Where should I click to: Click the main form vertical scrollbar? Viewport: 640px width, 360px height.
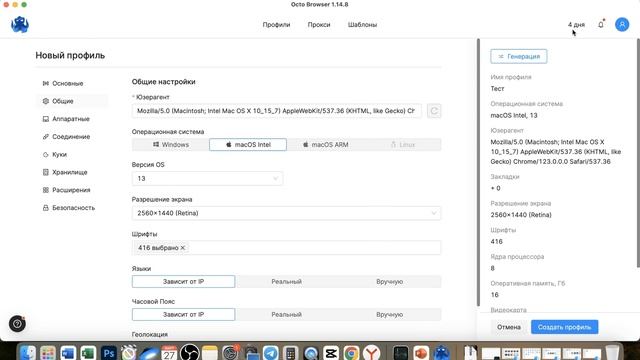tap(478, 172)
